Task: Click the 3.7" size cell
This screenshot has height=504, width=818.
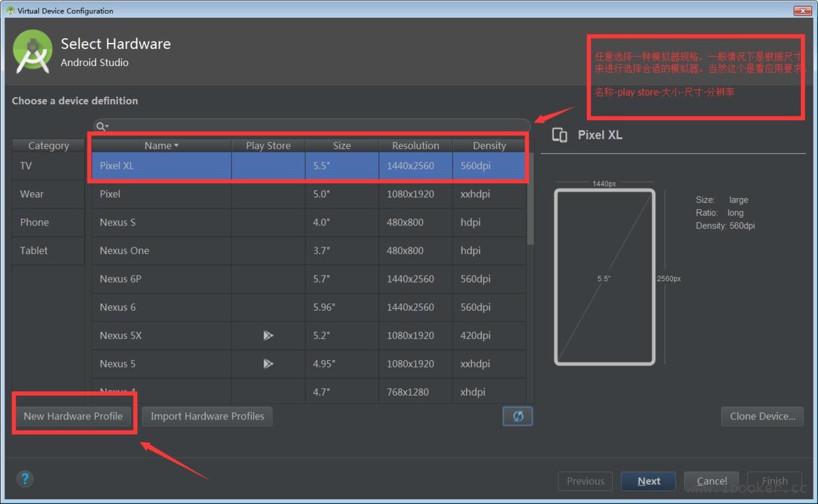Action: click(x=342, y=251)
